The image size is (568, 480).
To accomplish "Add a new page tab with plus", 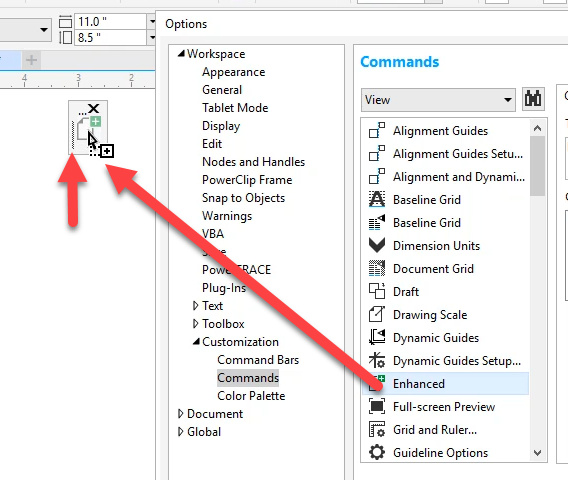I will pyautogui.click(x=32, y=60).
